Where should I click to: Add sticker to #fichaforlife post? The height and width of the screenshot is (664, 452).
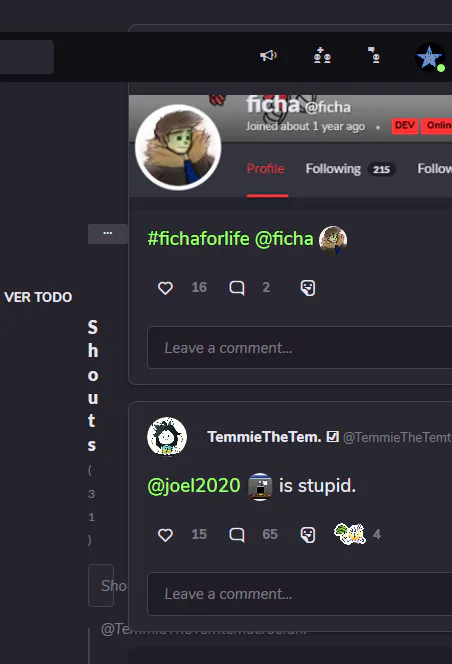pos(308,288)
